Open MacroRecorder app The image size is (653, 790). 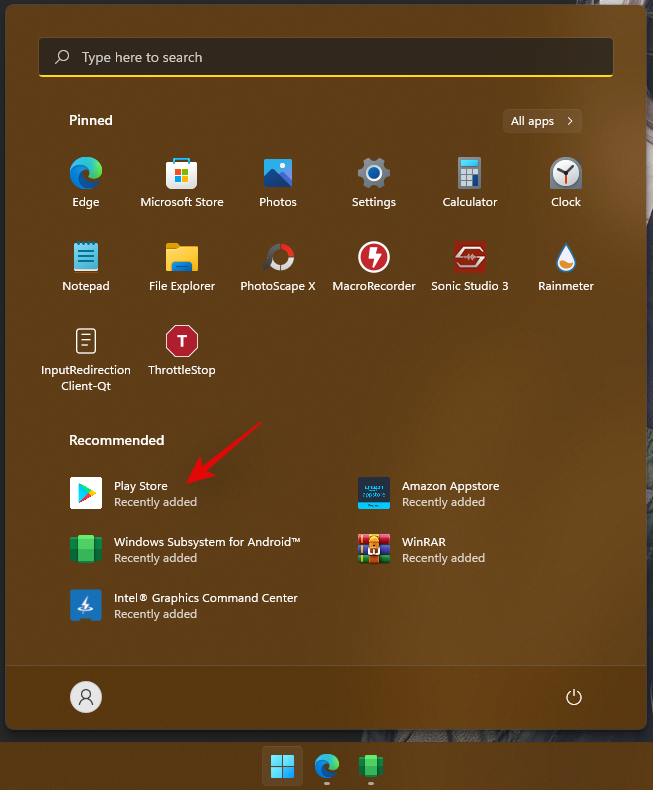click(373, 267)
